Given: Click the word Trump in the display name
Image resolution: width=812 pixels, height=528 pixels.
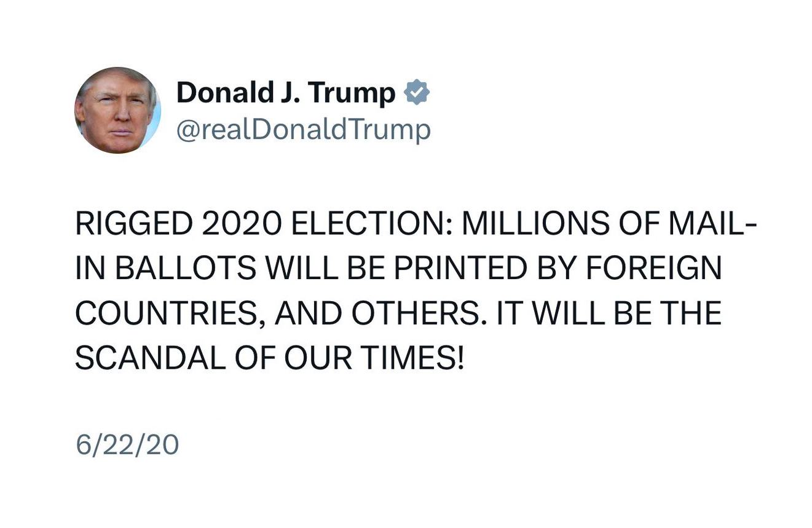Looking at the screenshot, I should (352, 93).
